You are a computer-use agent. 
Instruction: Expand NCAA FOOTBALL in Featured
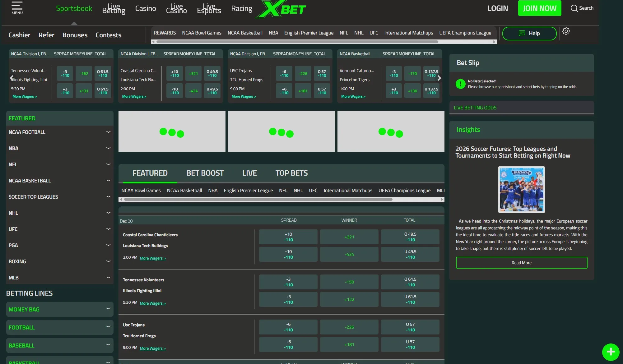click(x=60, y=132)
